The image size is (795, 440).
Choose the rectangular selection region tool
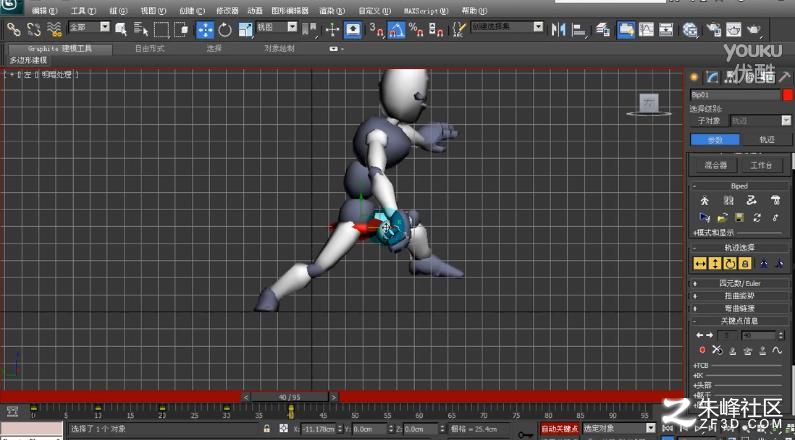162,29
